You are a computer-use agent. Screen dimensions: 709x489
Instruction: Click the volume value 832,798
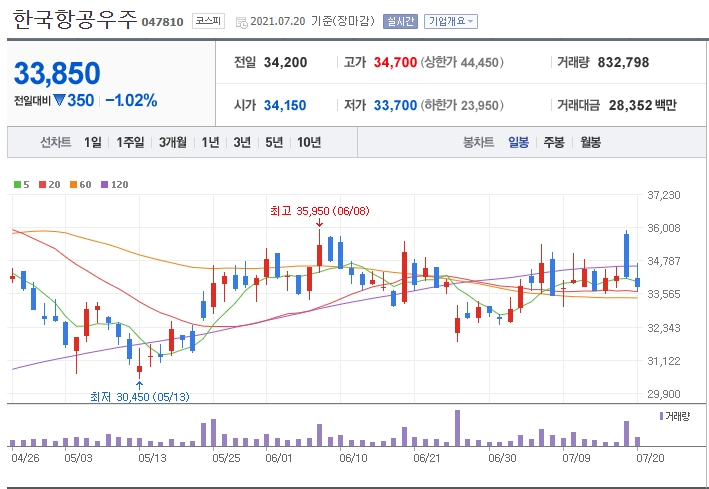(x=623, y=62)
